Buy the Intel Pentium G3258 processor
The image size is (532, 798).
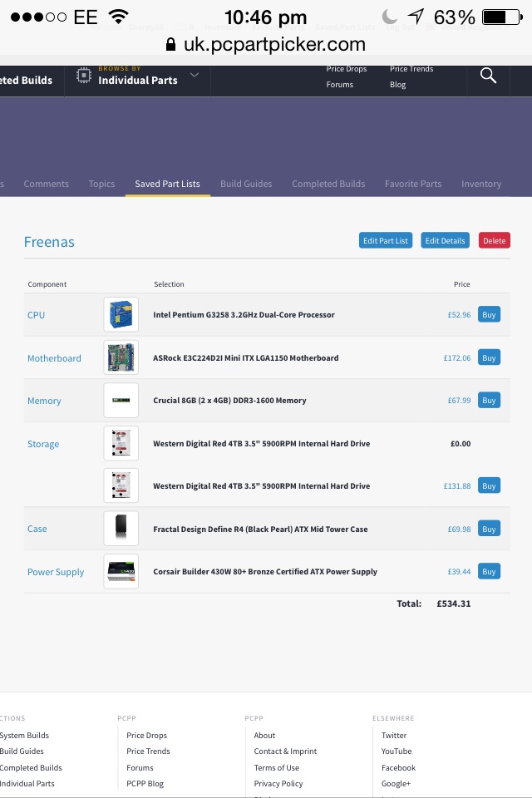tap(489, 314)
